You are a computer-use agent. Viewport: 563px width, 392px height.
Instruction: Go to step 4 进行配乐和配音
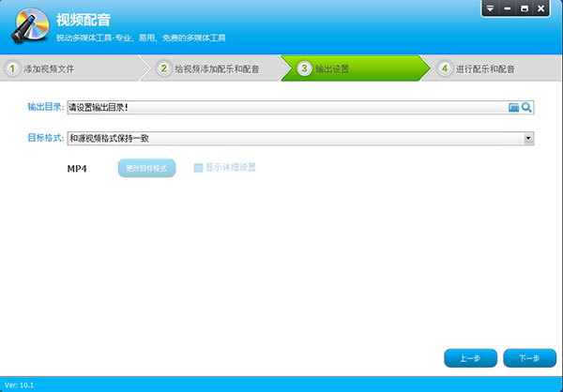pos(492,68)
